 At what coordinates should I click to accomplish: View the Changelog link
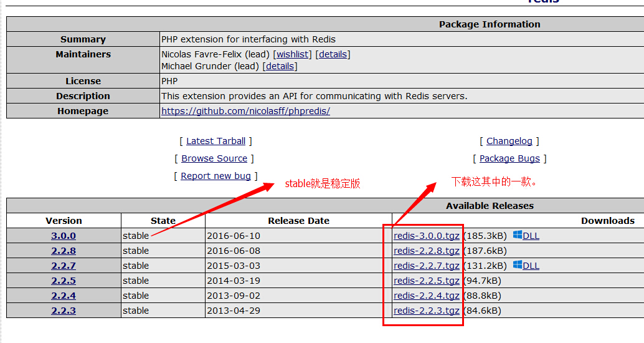(x=509, y=141)
